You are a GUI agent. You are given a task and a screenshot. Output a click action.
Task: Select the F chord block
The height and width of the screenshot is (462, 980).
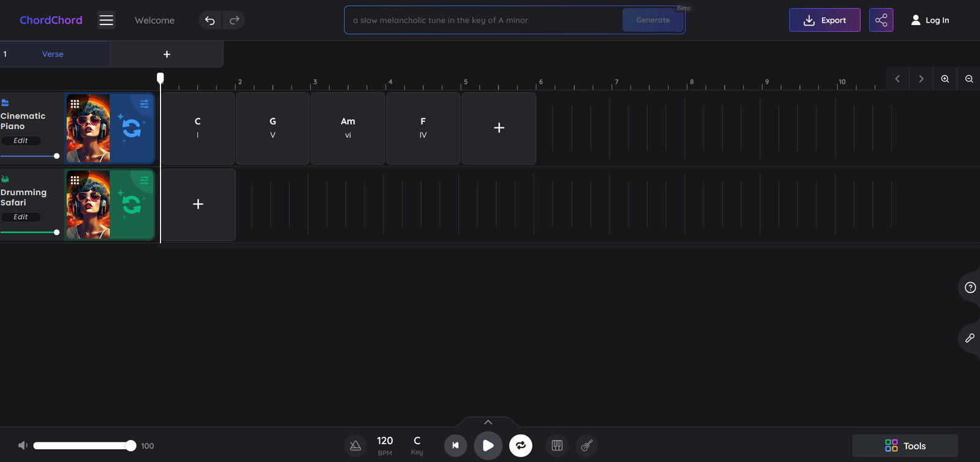(423, 128)
